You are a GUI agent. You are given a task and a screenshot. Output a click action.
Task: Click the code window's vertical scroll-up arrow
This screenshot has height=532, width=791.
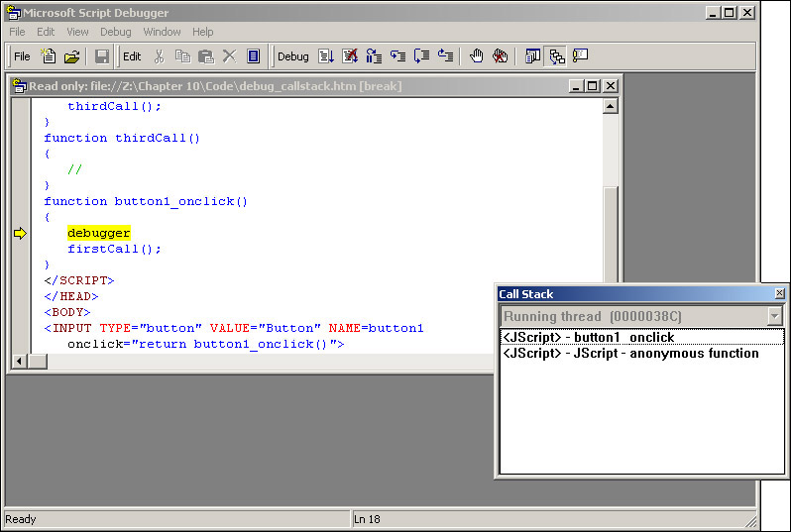point(610,106)
